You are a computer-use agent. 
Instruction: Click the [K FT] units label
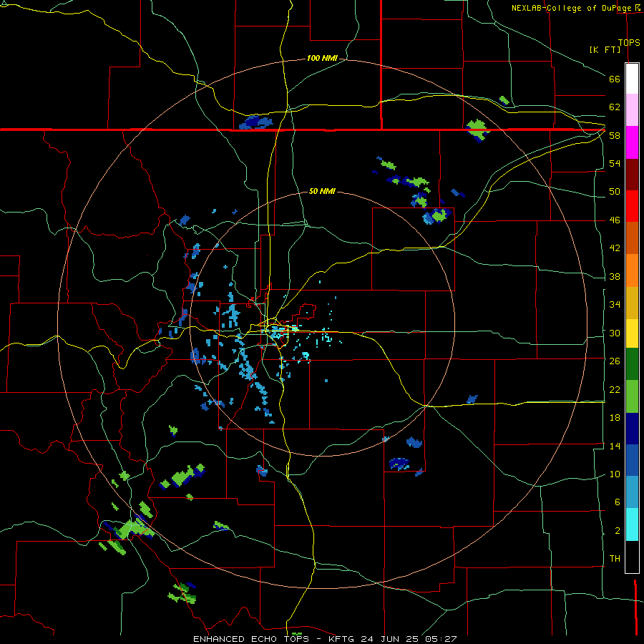605,49
